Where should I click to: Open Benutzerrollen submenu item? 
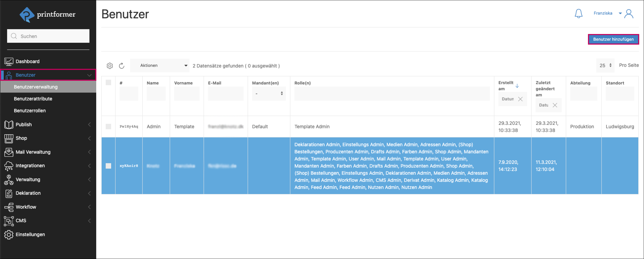point(30,111)
